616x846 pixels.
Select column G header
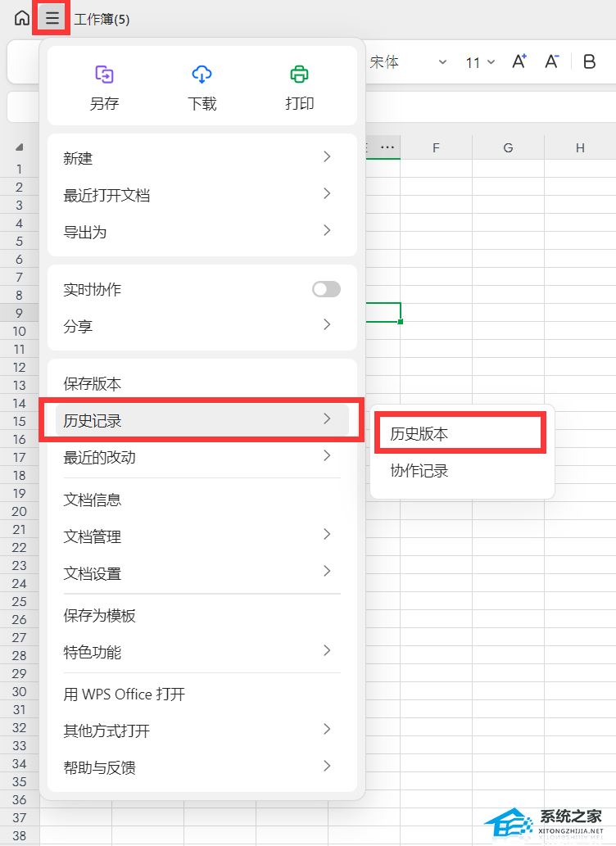(508, 148)
